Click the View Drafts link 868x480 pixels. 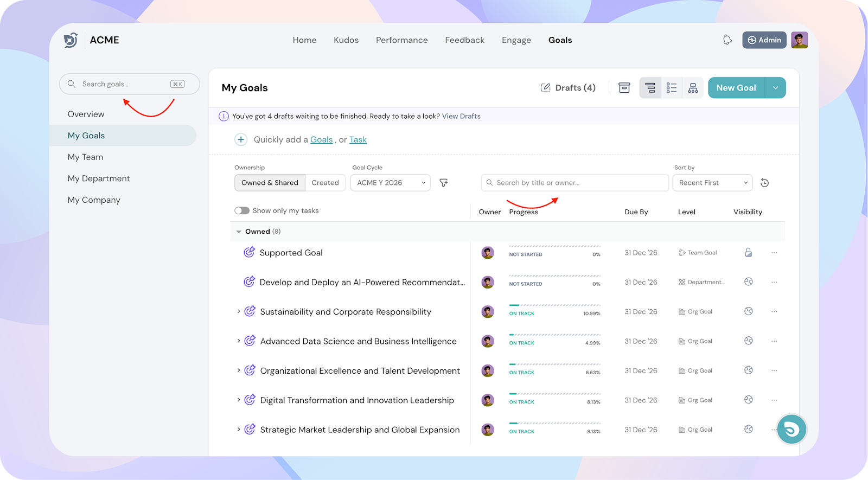461,116
